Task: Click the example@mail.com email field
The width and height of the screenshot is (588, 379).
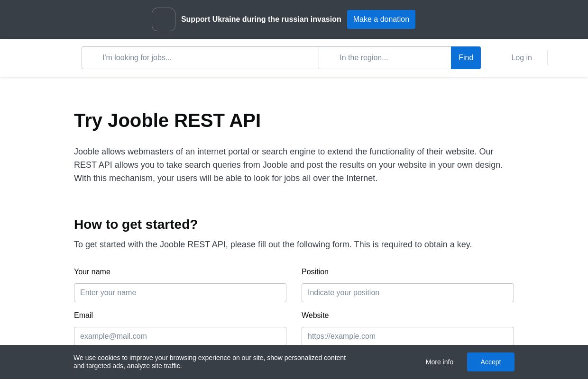Action: (180, 336)
